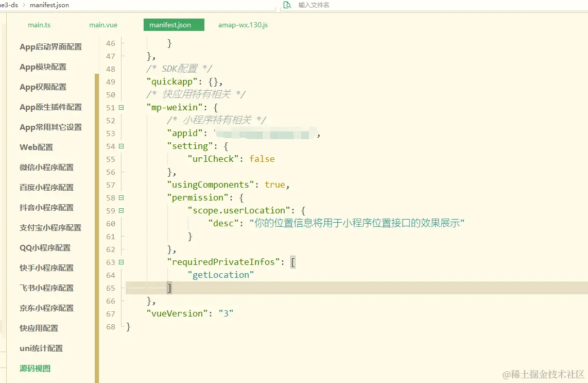Click the 小程序特有相关 comment

(x=217, y=120)
